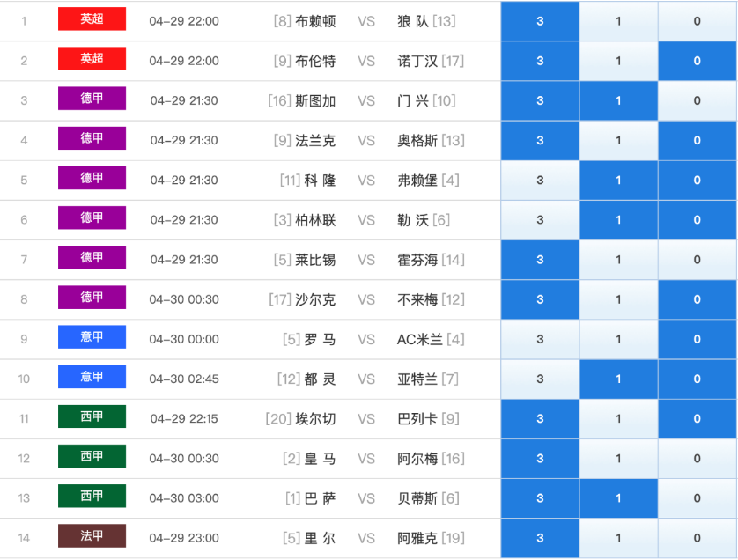Click the team name 阿雅克
The height and width of the screenshot is (560, 738).
click(417, 538)
